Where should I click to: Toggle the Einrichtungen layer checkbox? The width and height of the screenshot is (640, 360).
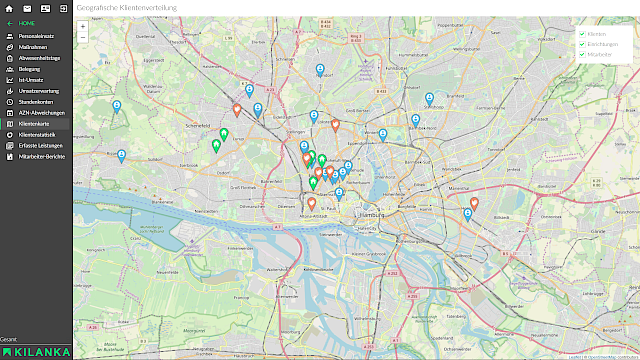click(582, 44)
